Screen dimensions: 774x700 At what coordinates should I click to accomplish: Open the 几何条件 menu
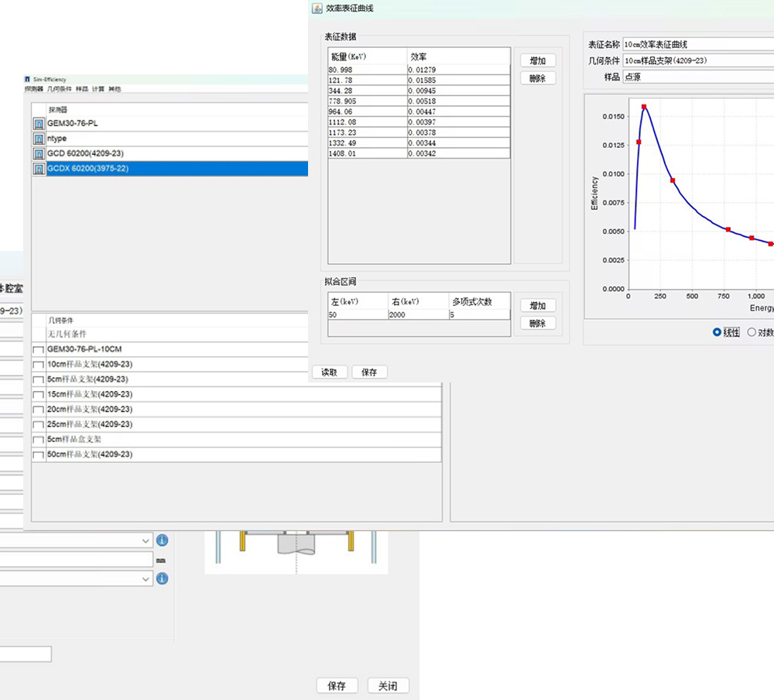[60, 89]
